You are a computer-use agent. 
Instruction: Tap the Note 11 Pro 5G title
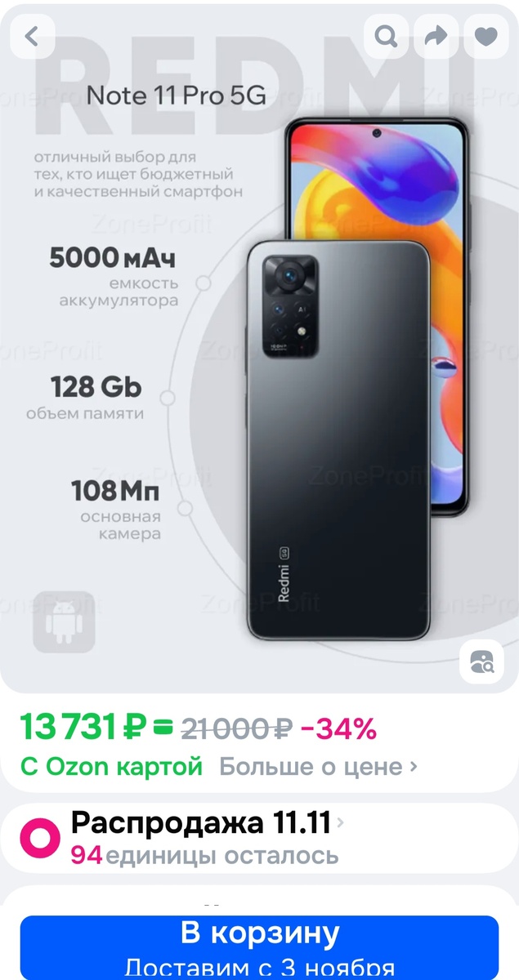click(x=177, y=96)
